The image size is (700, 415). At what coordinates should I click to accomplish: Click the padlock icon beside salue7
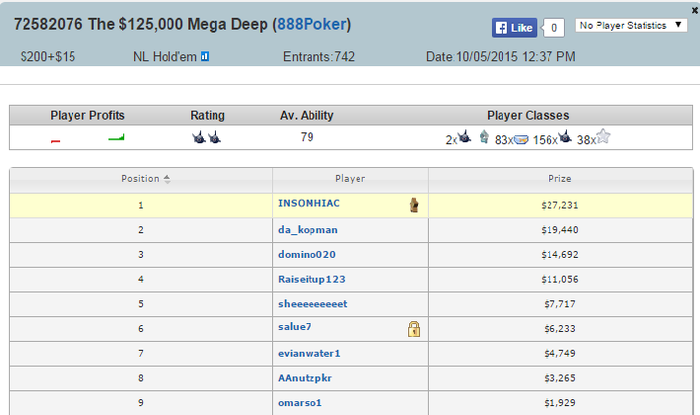pos(412,328)
